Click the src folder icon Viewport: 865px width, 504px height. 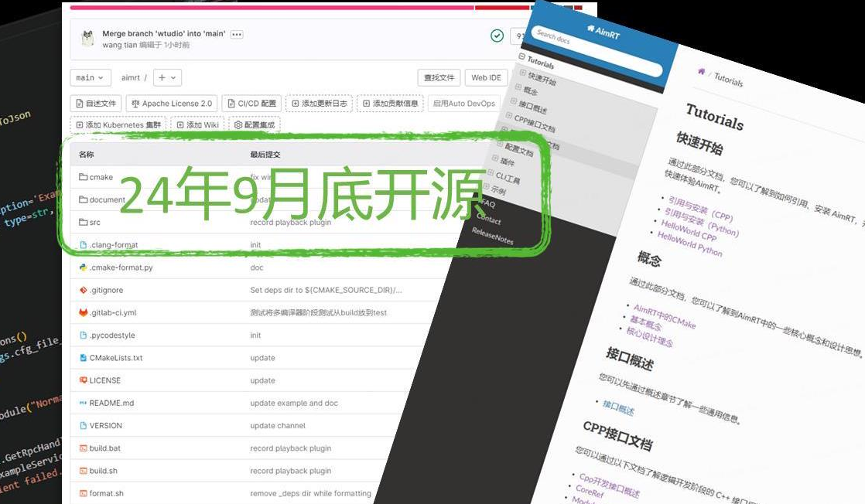pyautogui.click(x=83, y=223)
